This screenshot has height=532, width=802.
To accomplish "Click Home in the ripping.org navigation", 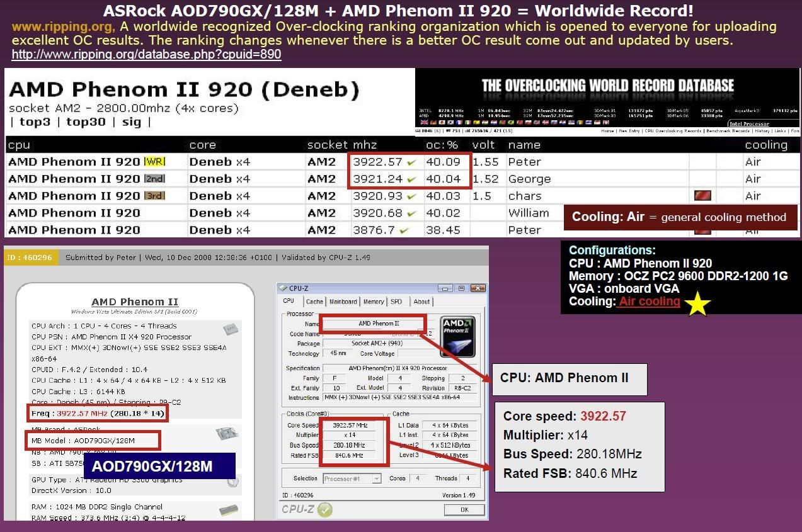I will 607,131.
